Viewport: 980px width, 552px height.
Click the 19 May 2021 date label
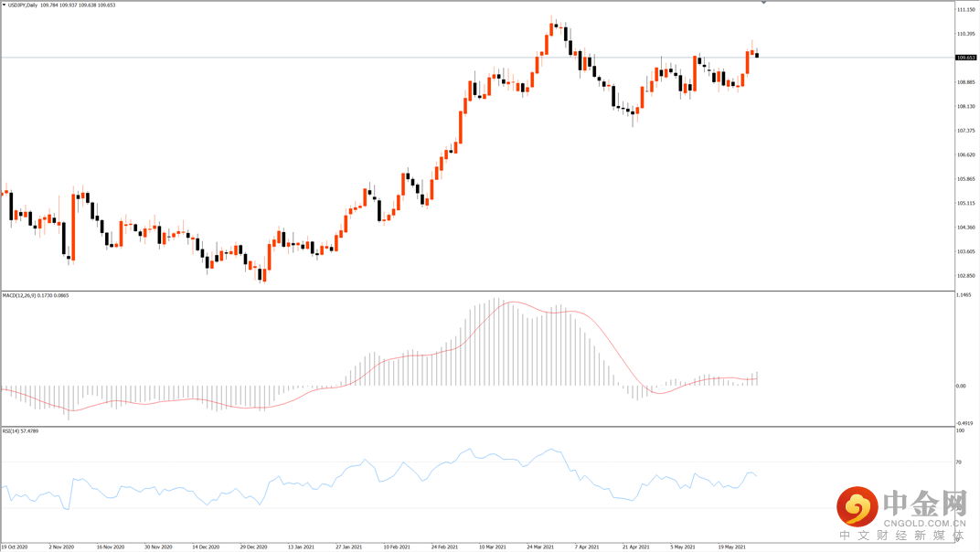(731, 547)
